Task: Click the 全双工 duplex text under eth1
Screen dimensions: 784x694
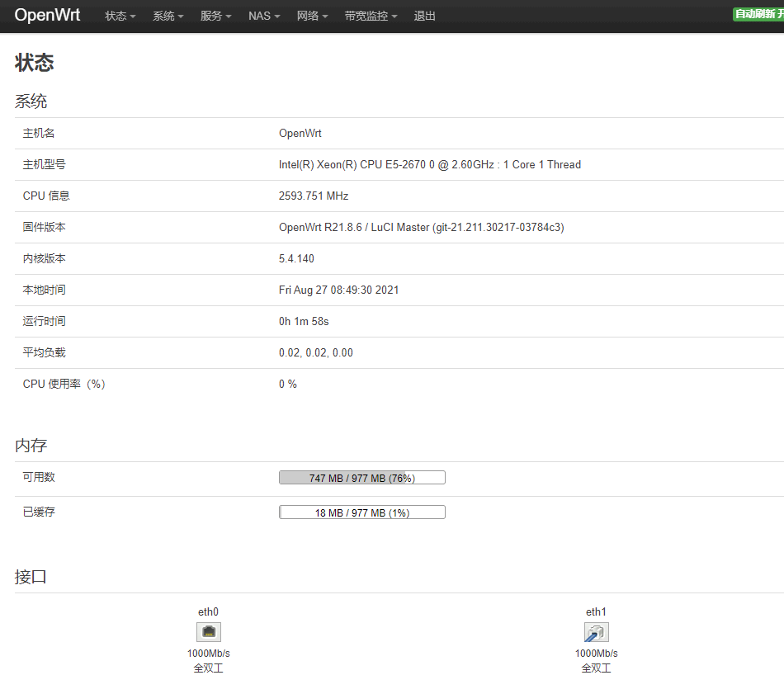Action: pos(596,668)
